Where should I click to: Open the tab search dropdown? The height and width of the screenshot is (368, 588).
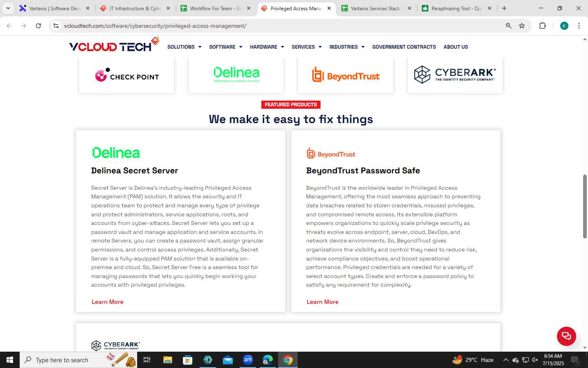click(x=8, y=8)
